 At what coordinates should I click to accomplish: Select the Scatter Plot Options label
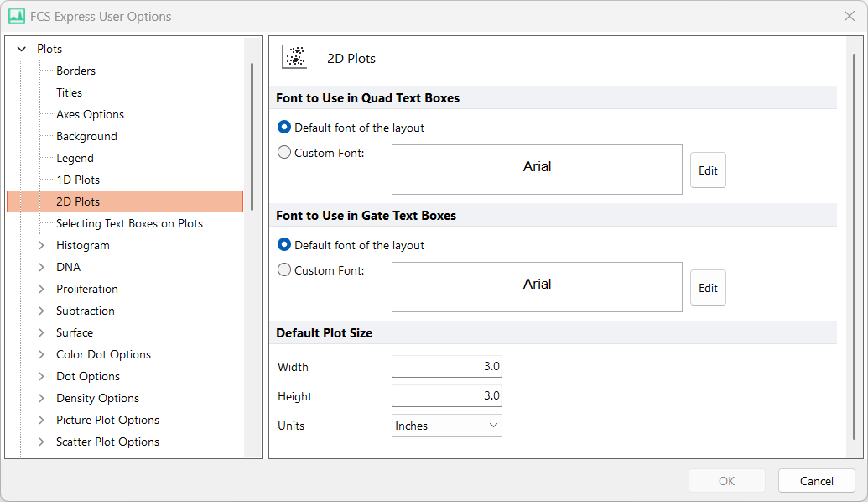pyautogui.click(x=108, y=442)
